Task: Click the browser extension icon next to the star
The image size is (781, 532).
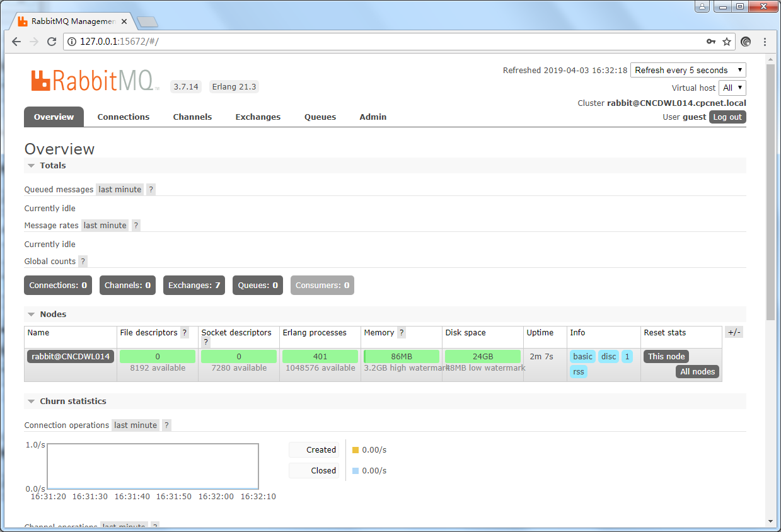Action: click(746, 42)
